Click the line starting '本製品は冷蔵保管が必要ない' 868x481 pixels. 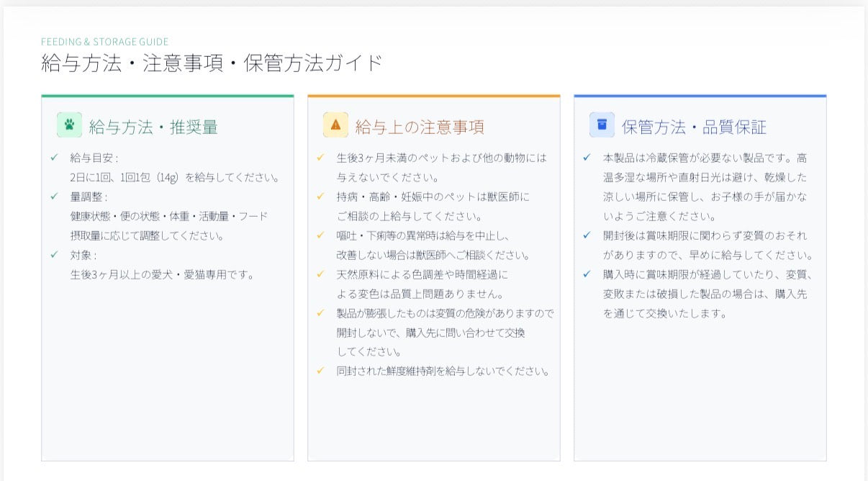tap(705, 158)
